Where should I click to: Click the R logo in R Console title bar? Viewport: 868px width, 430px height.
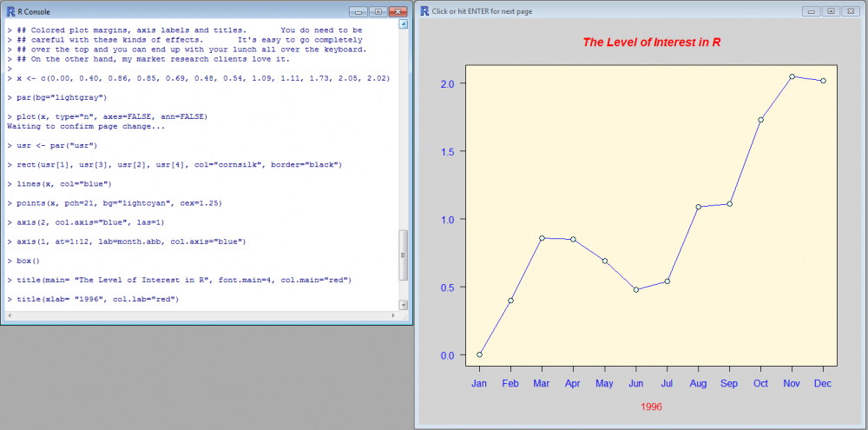pyautogui.click(x=10, y=12)
